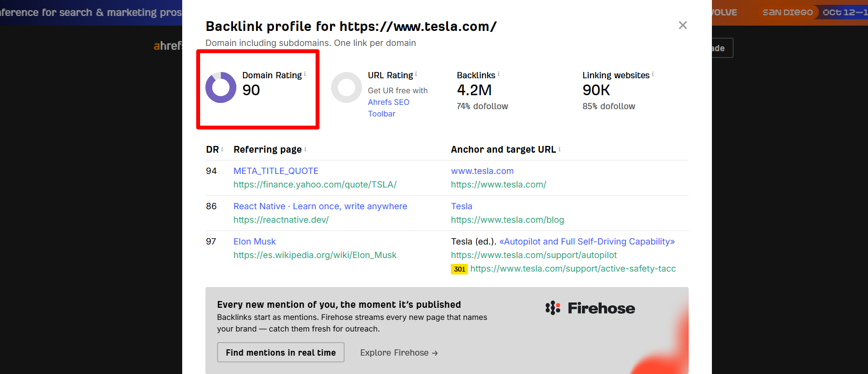Open the Ahrefs SEO Toolbar link

pyautogui.click(x=389, y=108)
